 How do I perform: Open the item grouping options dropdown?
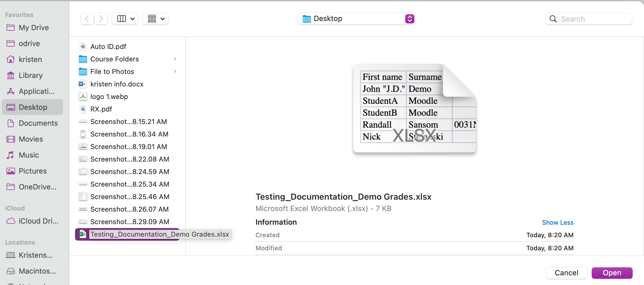[x=155, y=19]
